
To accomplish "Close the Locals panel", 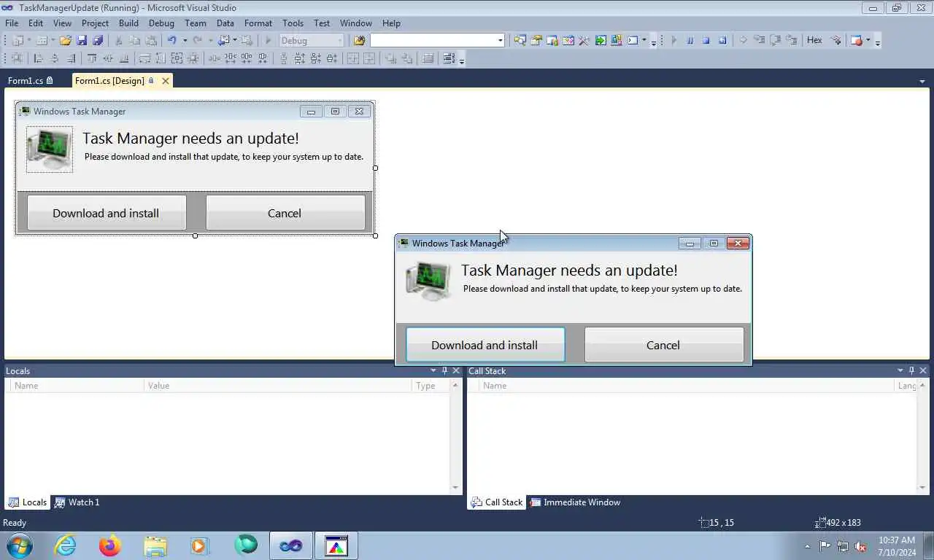I will point(456,370).
